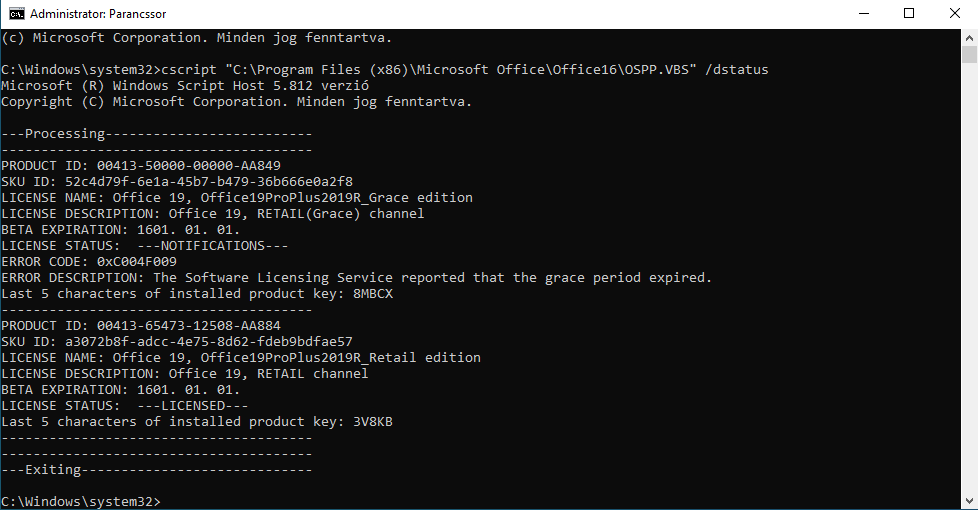
Task: Click the Office19ProPlus2019R_Retail edition text
Action: (x=341, y=358)
